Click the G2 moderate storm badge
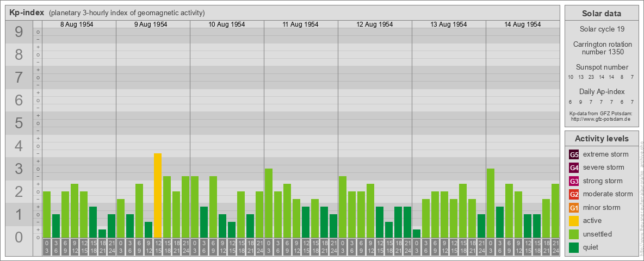This screenshot has height=261, width=644. click(x=574, y=194)
